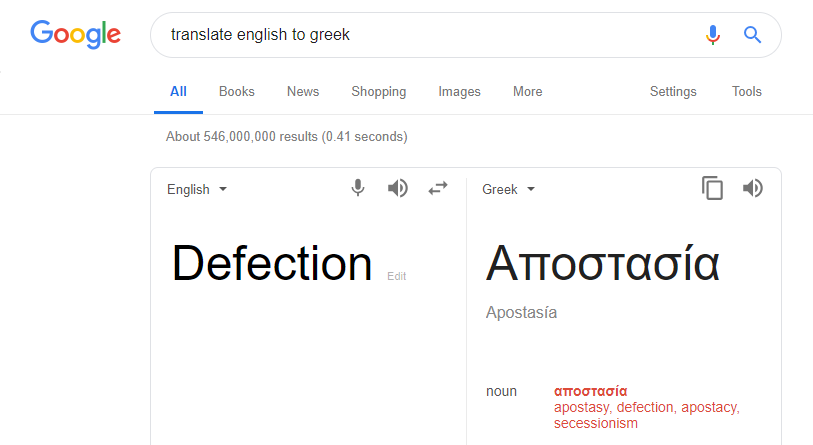
Task: Click Edit next to Defection
Action: tap(397, 276)
